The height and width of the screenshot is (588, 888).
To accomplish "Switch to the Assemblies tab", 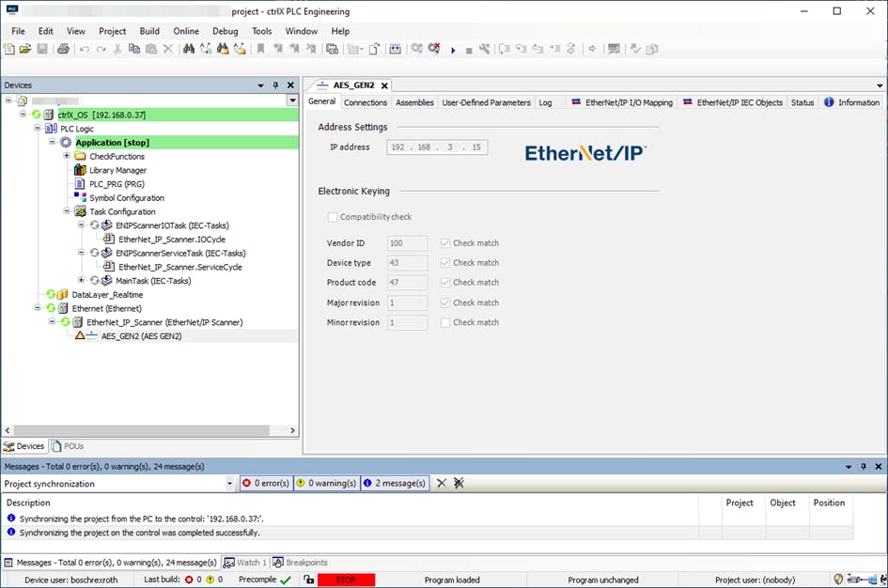I will (414, 102).
